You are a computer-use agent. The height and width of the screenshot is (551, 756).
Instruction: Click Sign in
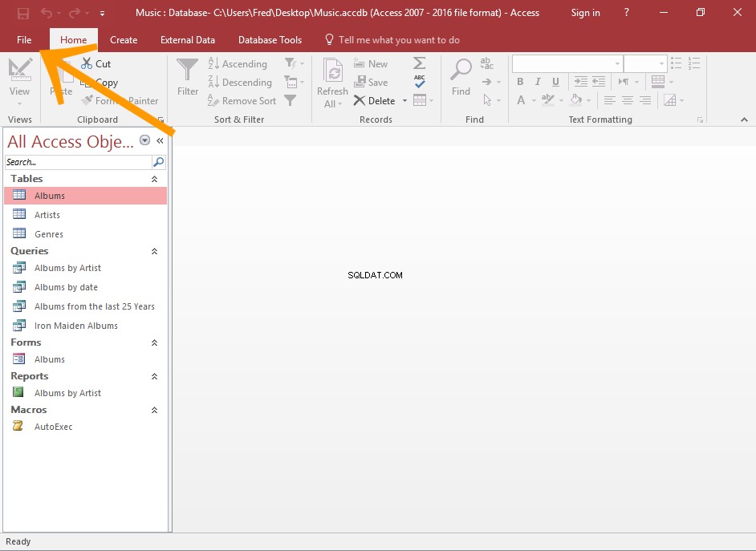point(585,13)
